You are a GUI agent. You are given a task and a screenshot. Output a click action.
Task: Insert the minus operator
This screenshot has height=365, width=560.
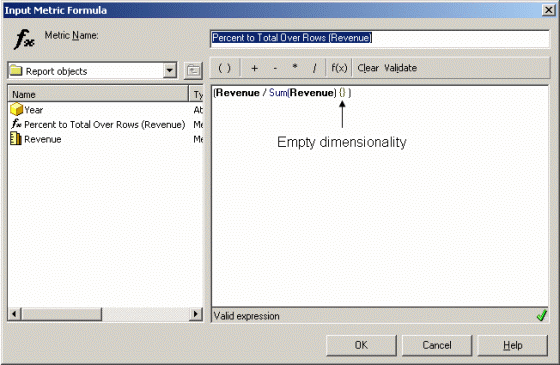click(x=275, y=68)
